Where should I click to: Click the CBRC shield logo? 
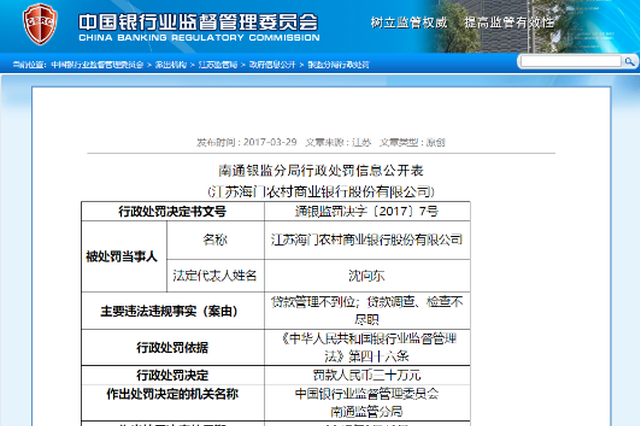[x=40, y=24]
